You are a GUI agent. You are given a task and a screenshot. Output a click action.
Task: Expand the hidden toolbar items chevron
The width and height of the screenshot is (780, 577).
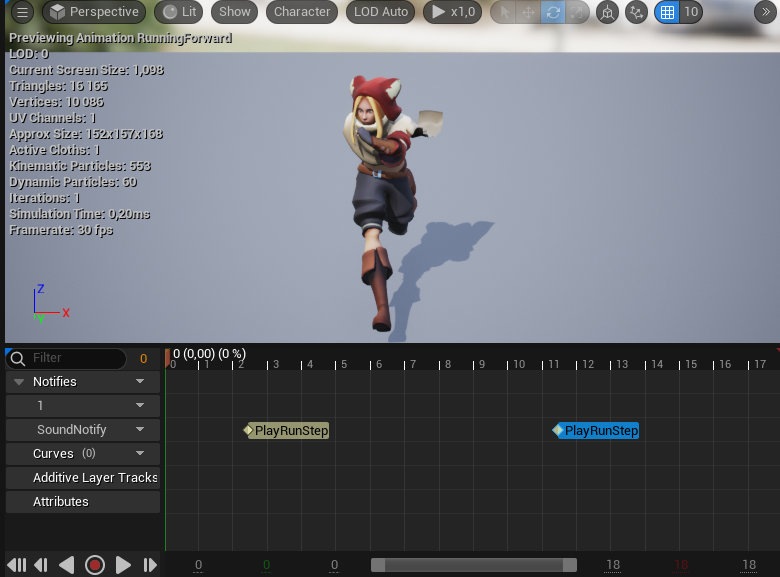766,12
